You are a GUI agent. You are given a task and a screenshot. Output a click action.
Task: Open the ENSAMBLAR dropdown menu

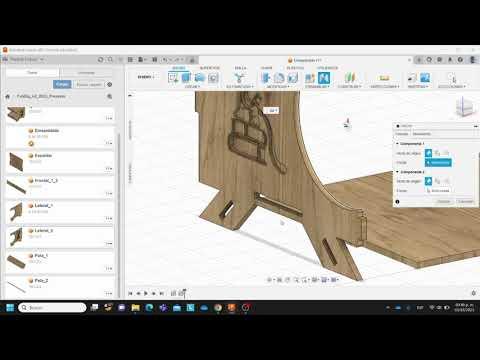click(x=317, y=87)
